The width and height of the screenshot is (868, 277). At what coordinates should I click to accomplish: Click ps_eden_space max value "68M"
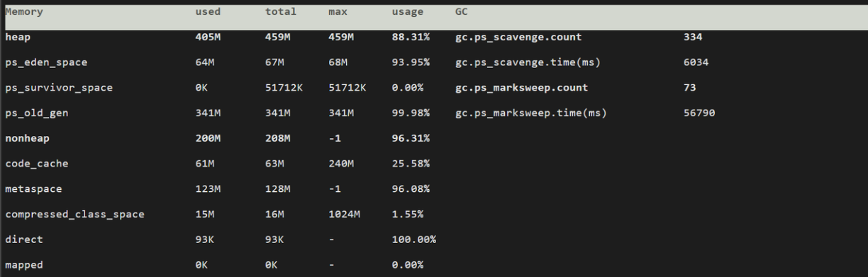tap(338, 63)
